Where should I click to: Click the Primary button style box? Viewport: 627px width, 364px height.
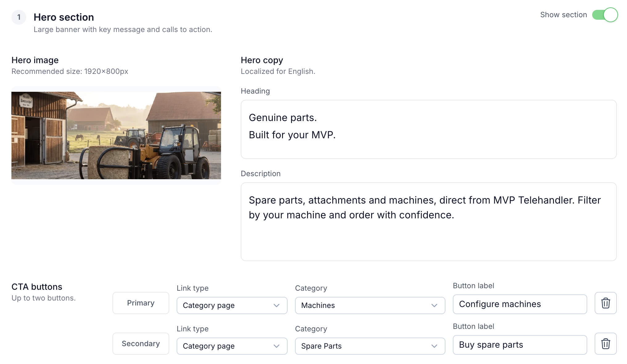141,303
